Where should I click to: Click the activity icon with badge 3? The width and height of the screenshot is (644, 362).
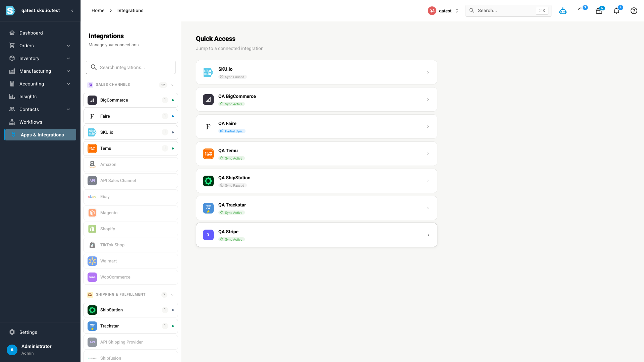tap(581, 10)
